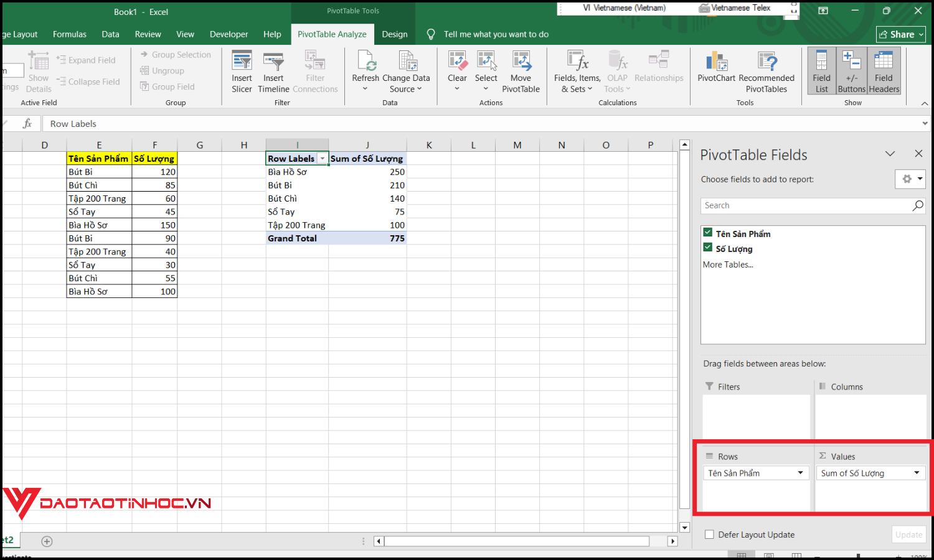Switch to the Design tab
Screen dimensions: 934x560
395,34
